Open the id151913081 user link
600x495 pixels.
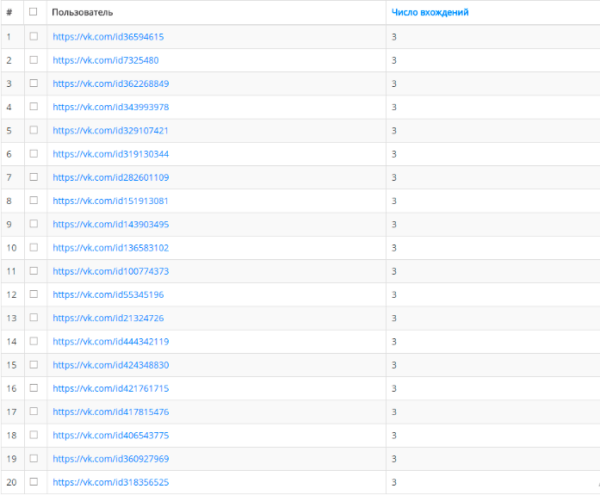(x=111, y=201)
